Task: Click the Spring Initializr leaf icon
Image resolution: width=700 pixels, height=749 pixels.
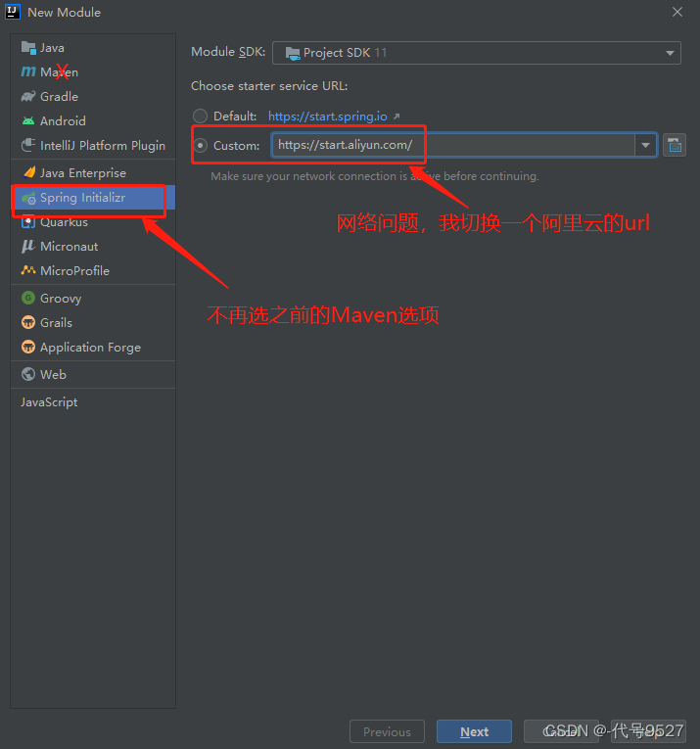Action: point(28,198)
